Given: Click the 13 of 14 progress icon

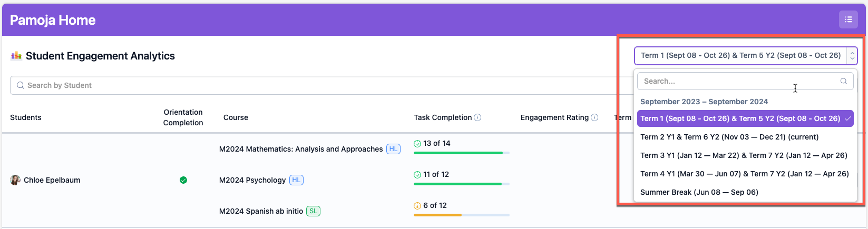Looking at the screenshot, I should [417, 143].
